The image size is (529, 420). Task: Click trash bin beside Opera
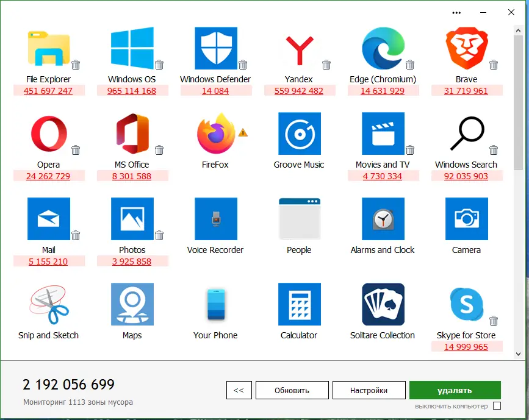click(76, 150)
